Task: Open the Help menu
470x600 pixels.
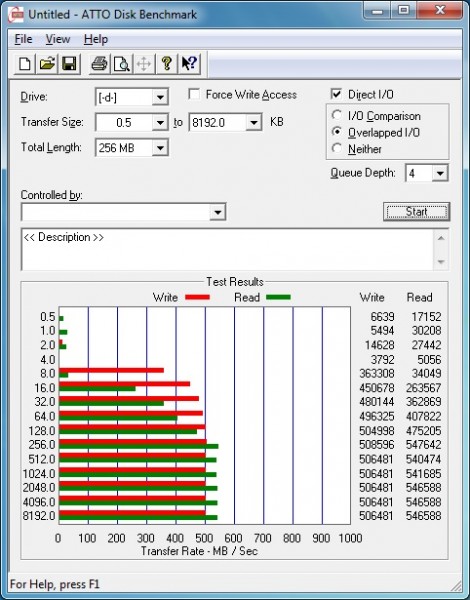Action: click(96, 39)
